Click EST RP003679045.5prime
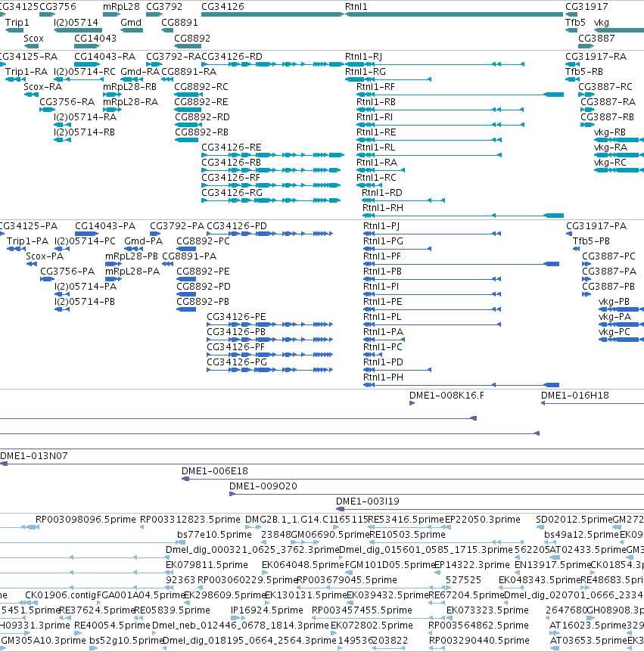The width and height of the screenshot is (644, 652). pyautogui.click(x=347, y=580)
